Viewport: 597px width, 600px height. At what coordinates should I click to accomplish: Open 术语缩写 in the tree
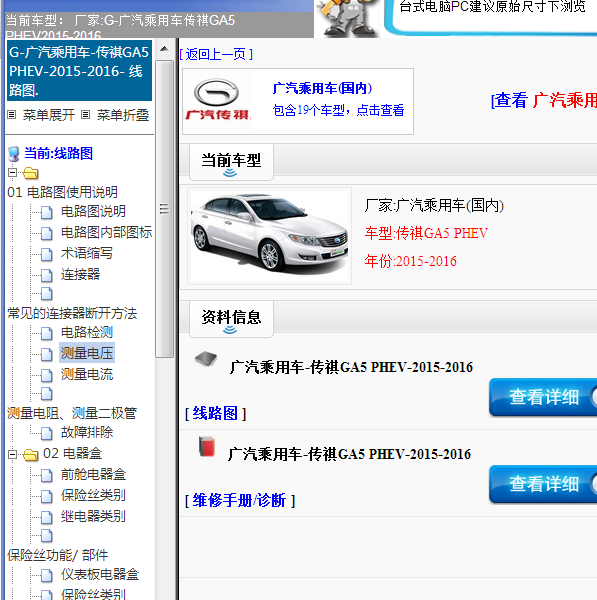click(x=87, y=253)
